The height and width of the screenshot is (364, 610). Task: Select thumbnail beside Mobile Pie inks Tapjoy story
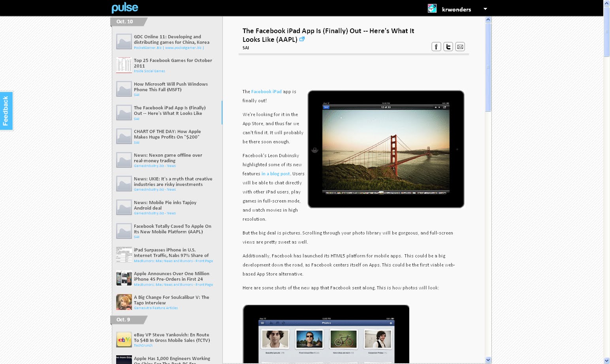point(124,207)
